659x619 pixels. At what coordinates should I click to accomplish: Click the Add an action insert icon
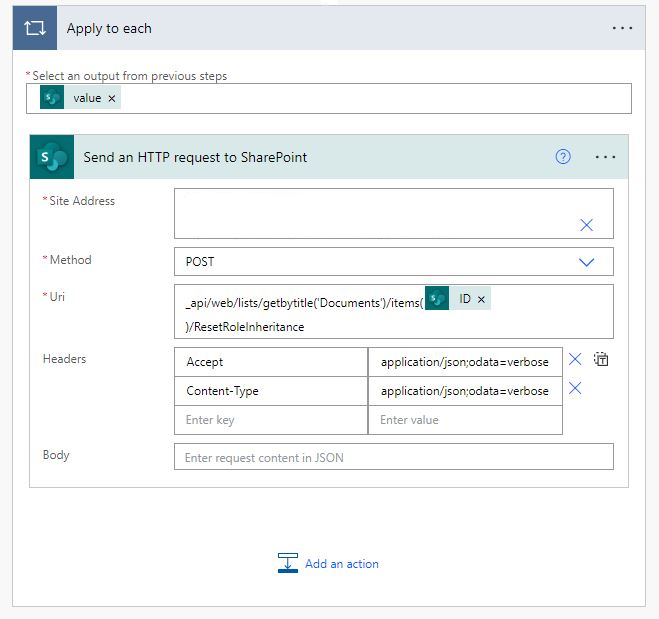[x=288, y=563]
